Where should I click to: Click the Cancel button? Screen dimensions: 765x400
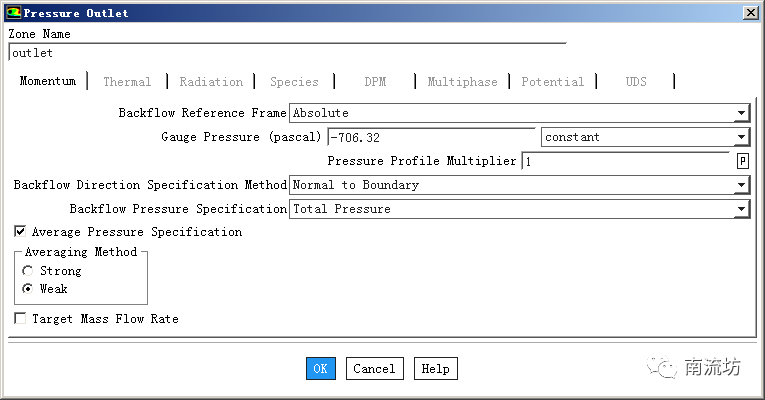pyautogui.click(x=374, y=368)
